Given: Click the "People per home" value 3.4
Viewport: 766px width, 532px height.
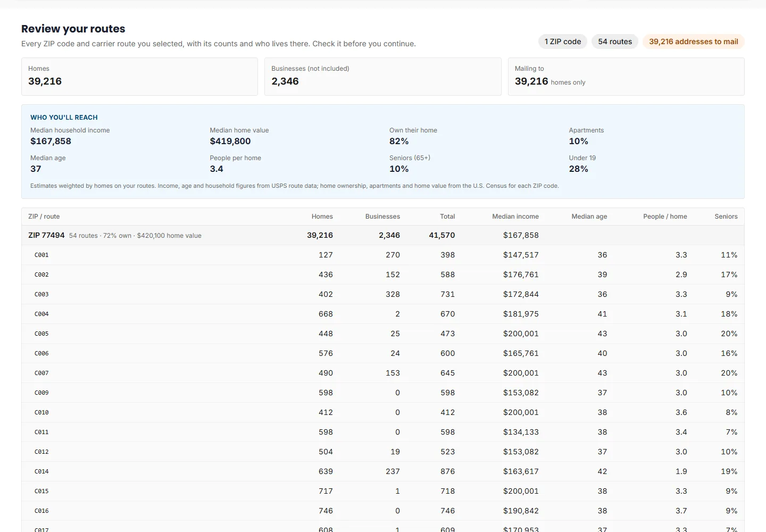Looking at the screenshot, I should [217, 169].
